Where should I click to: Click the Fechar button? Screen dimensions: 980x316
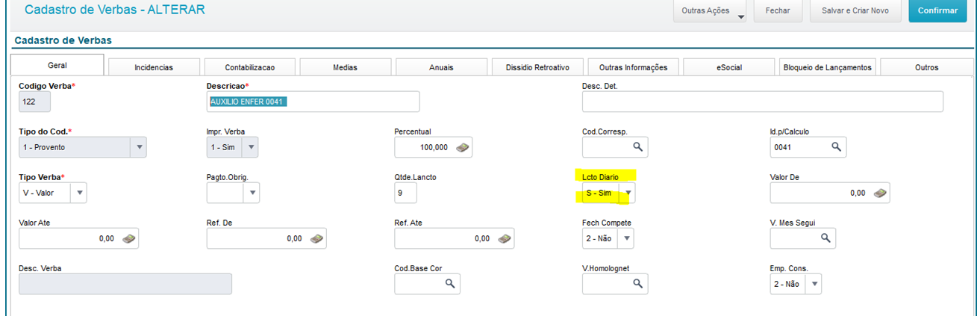click(778, 11)
